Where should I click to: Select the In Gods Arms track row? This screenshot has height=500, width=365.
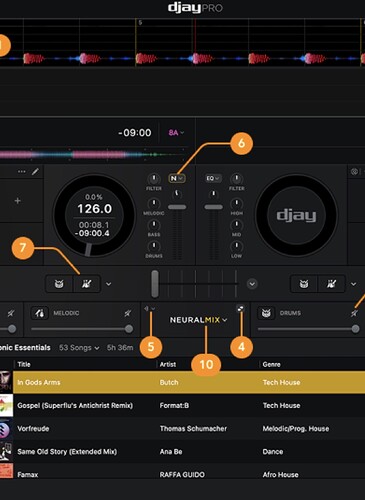point(182,382)
